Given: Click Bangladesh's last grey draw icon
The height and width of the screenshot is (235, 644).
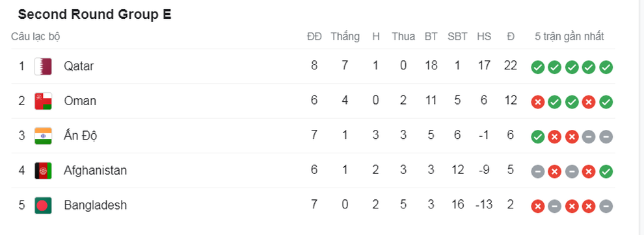Looking at the screenshot, I should (606, 206).
